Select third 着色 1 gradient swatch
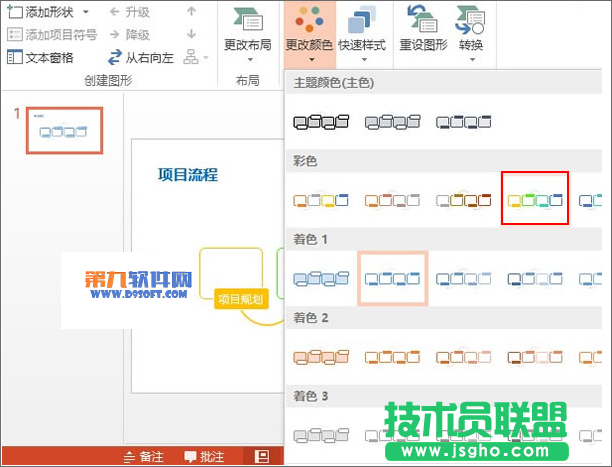 click(464, 278)
